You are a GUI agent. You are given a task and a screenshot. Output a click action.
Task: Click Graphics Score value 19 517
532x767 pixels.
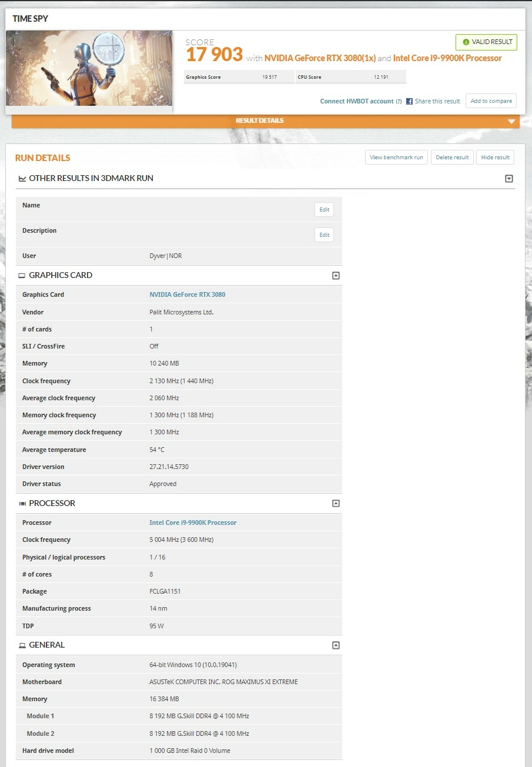(269, 78)
